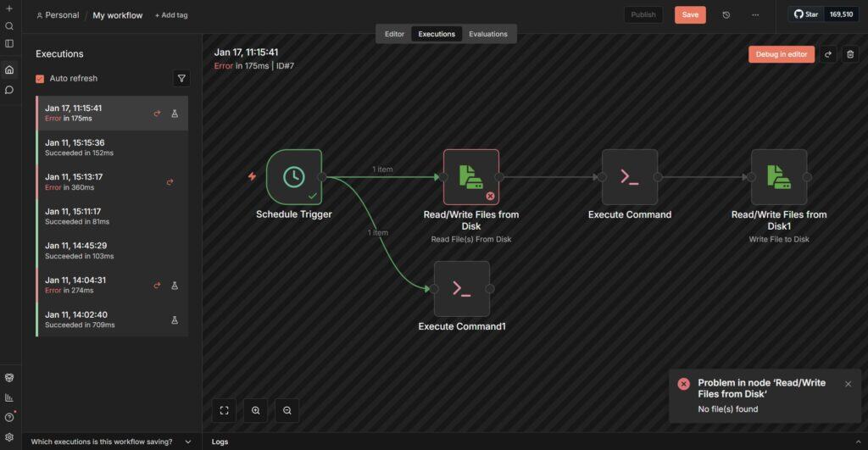This screenshot has height=450, width=868.
Task: Dismiss the 'No file(s) found' error notification
Action: point(848,384)
